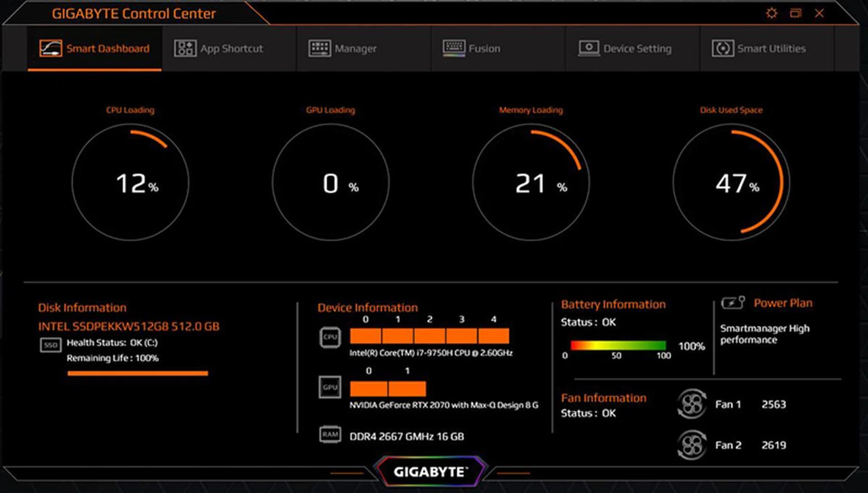This screenshot has width=868, height=493.
Task: Open the settings gear in title bar
Action: (771, 13)
